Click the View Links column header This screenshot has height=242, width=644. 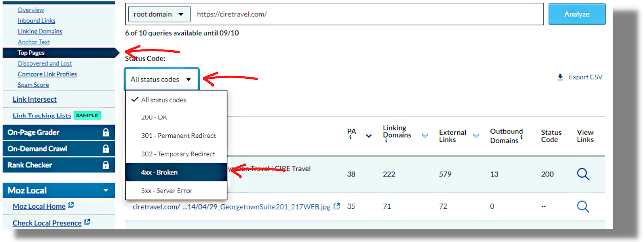(x=585, y=136)
